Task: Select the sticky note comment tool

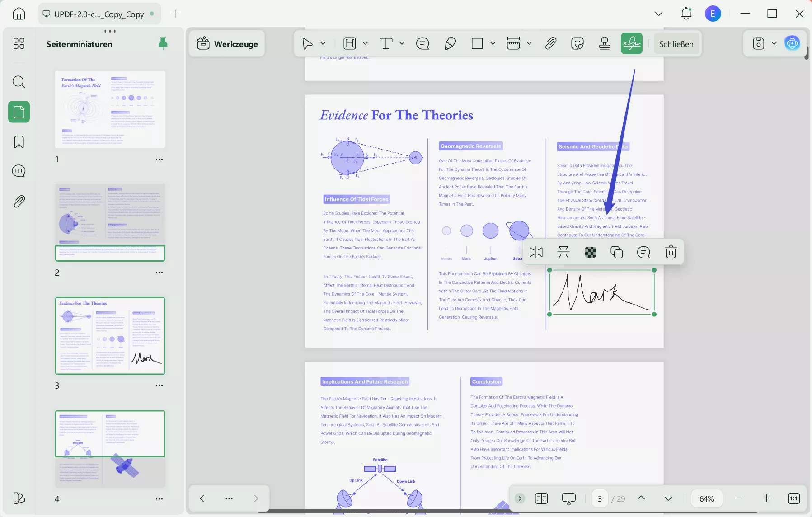Action: 422,43
